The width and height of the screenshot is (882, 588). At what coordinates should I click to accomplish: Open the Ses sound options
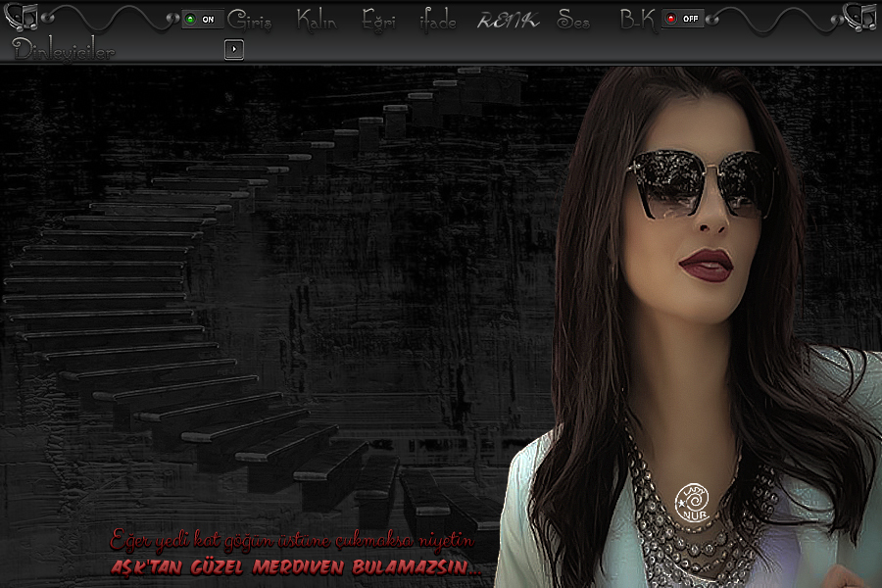pos(573,20)
